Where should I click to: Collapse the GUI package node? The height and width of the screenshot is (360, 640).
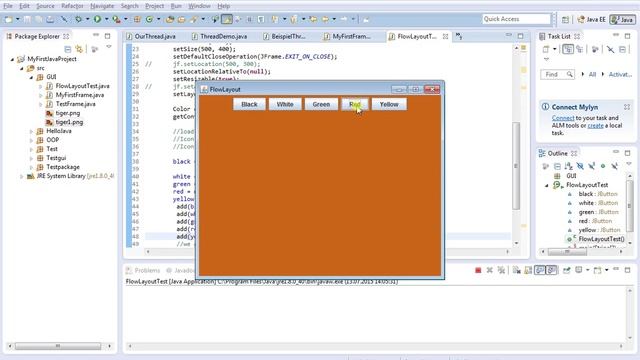pyautogui.click(x=31, y=77)
